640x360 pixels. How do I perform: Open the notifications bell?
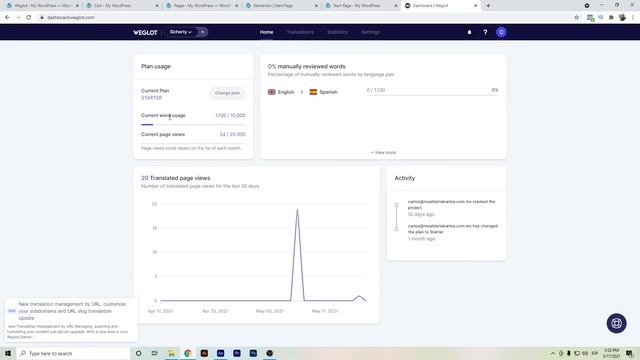(469, 32)
